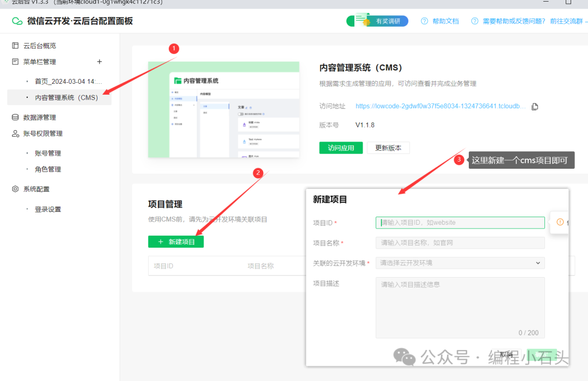Open 数据源管理 in the sidebar
The image size is (588, 381).
click(40, 118)
